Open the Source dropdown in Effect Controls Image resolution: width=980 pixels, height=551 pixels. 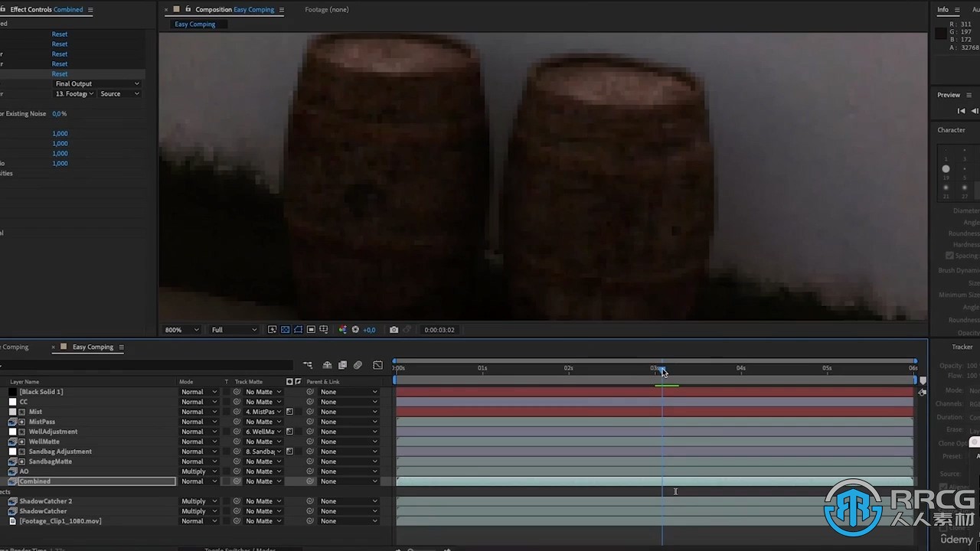click(119, 93)
